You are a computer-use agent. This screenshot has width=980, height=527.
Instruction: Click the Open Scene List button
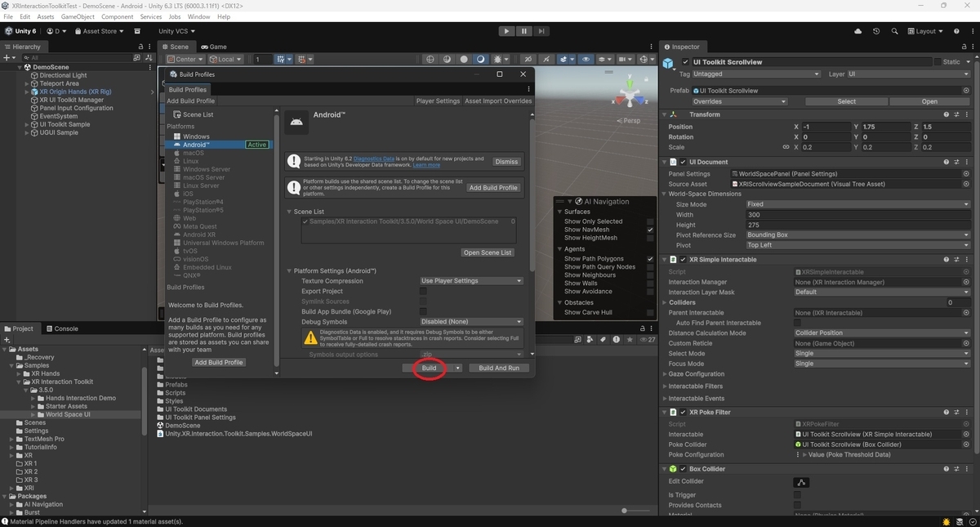click(x=488, y=252)
